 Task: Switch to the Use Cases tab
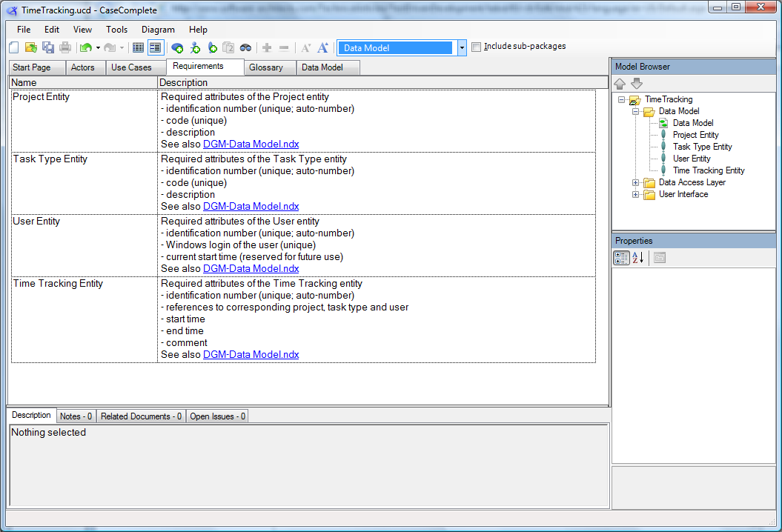tap(136, 67)
